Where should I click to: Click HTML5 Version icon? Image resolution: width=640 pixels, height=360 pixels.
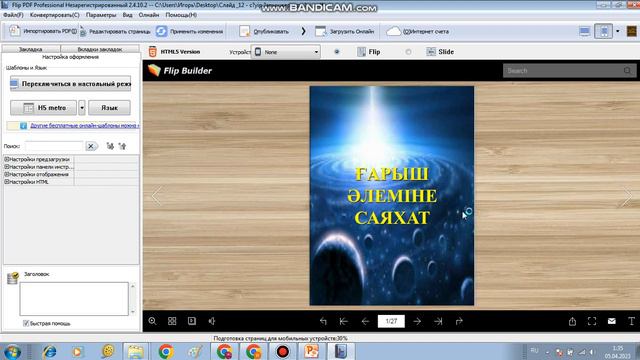(x=153, y=52)
